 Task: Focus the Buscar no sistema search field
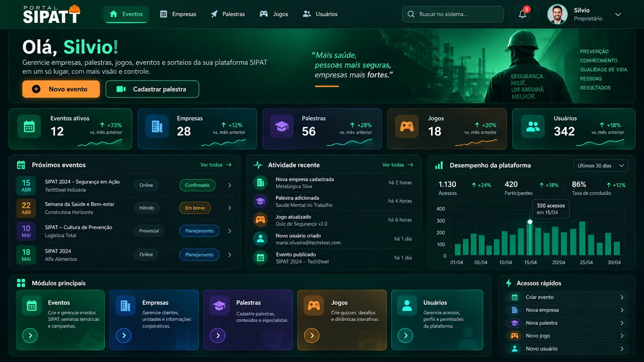[453, 14]
